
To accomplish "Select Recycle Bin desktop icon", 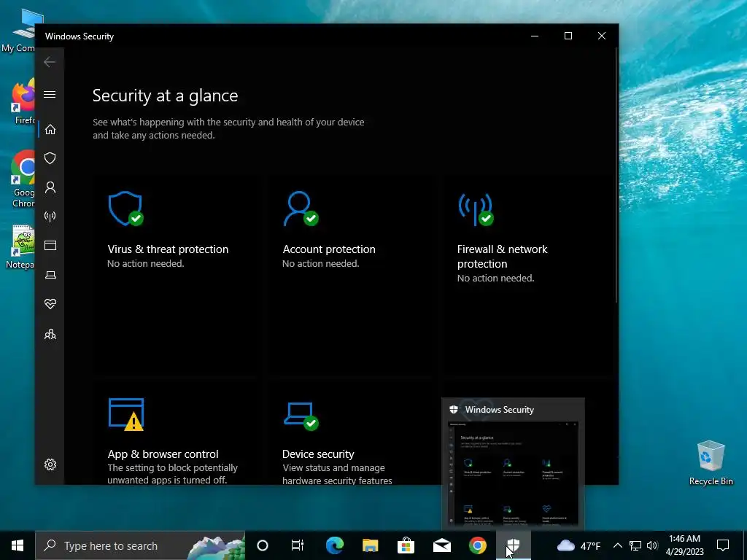I will click(x=711, y=463).
